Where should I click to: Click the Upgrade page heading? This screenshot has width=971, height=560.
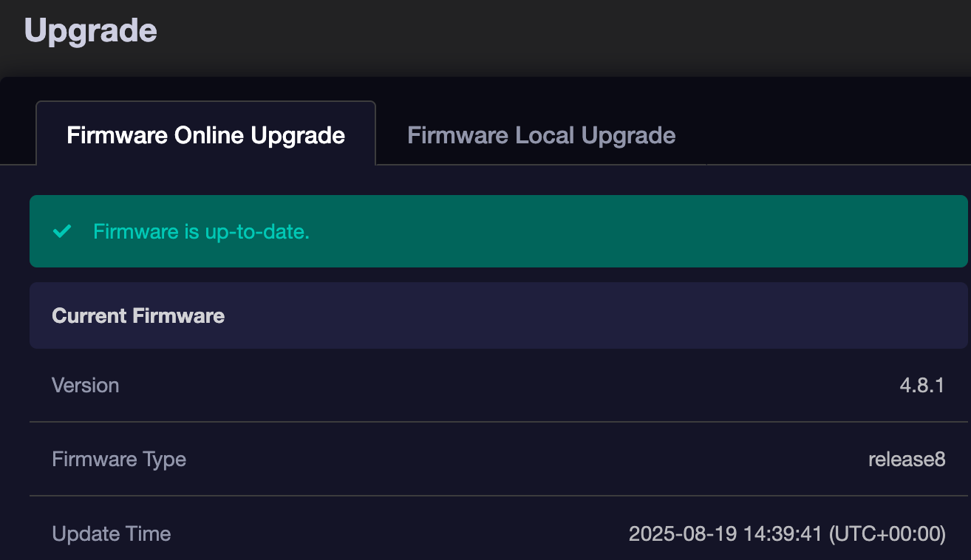[x=90, y=31]
